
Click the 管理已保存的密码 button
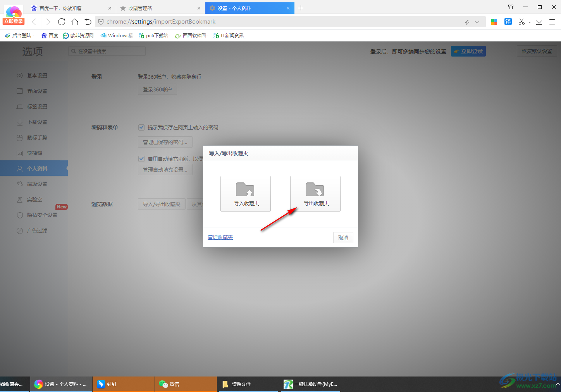pos(165,142)
